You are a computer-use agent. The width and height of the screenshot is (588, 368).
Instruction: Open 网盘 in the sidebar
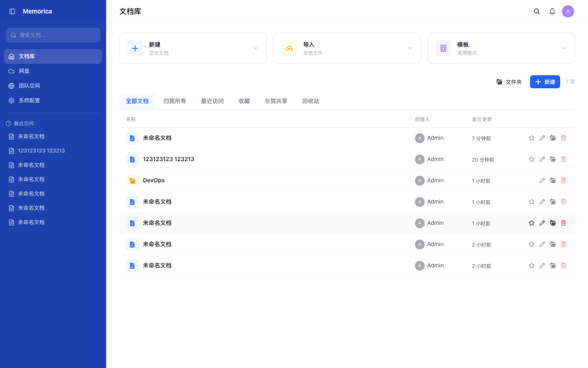(53, 71)
